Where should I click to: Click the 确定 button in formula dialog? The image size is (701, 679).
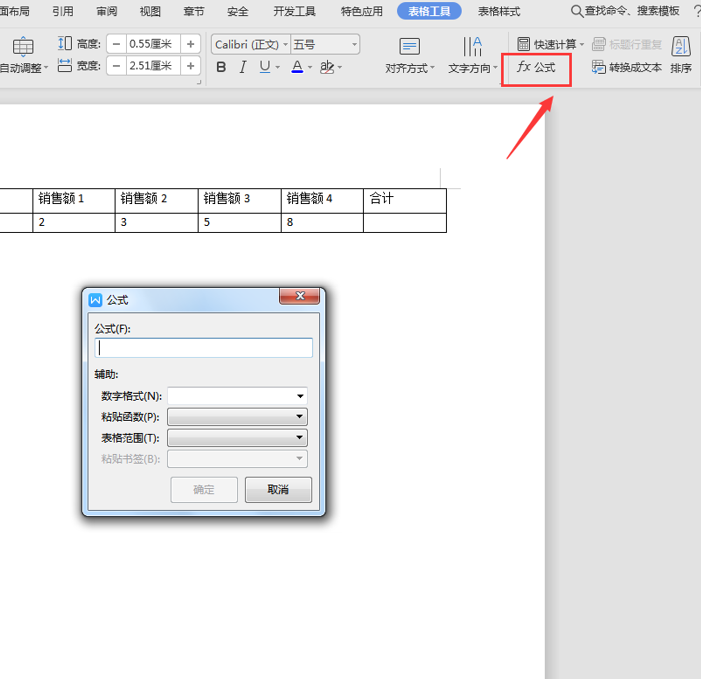click(x=204, y=490)
